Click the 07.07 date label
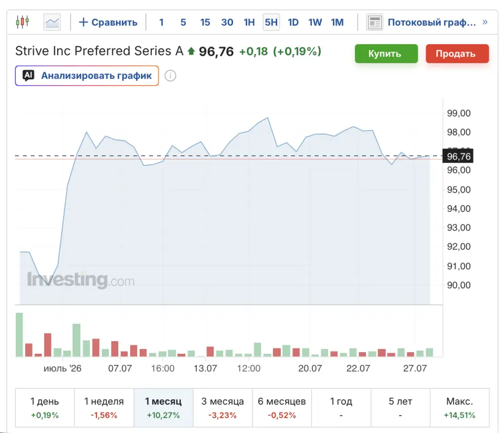This screenshot has height=433, width=504. (120, 368)
